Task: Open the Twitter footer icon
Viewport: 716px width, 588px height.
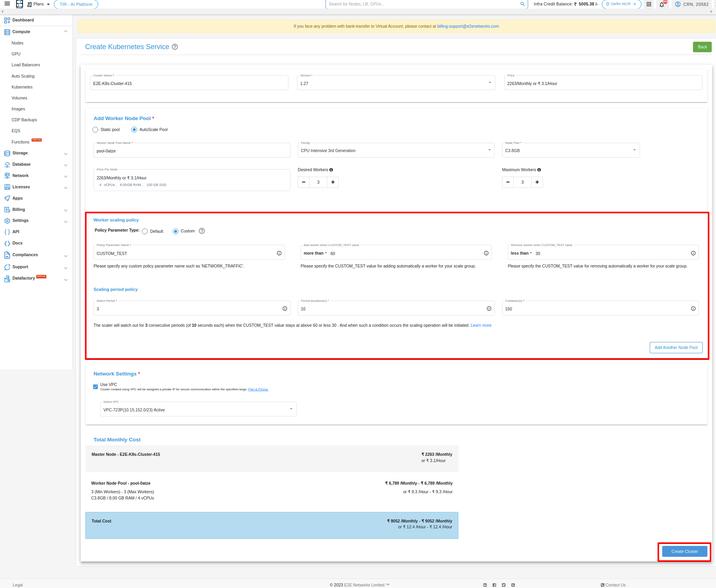Action: click(504, 585)
